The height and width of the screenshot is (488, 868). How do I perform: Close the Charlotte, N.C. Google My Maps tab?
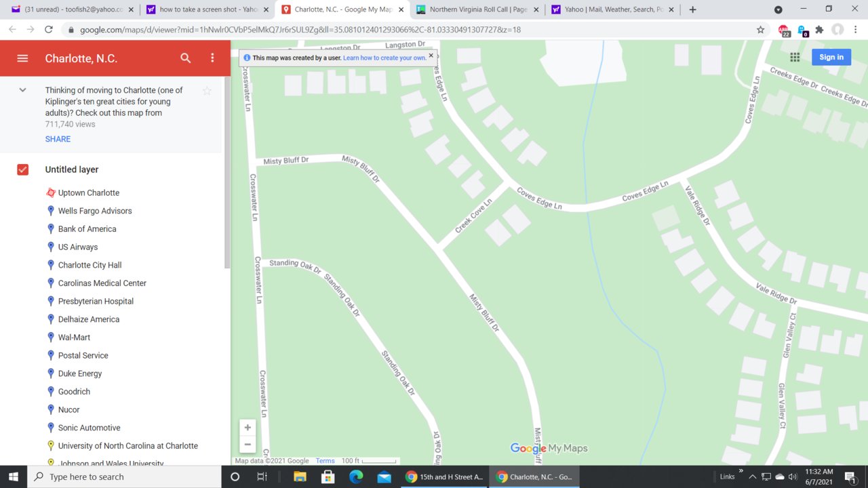point(401,9)
